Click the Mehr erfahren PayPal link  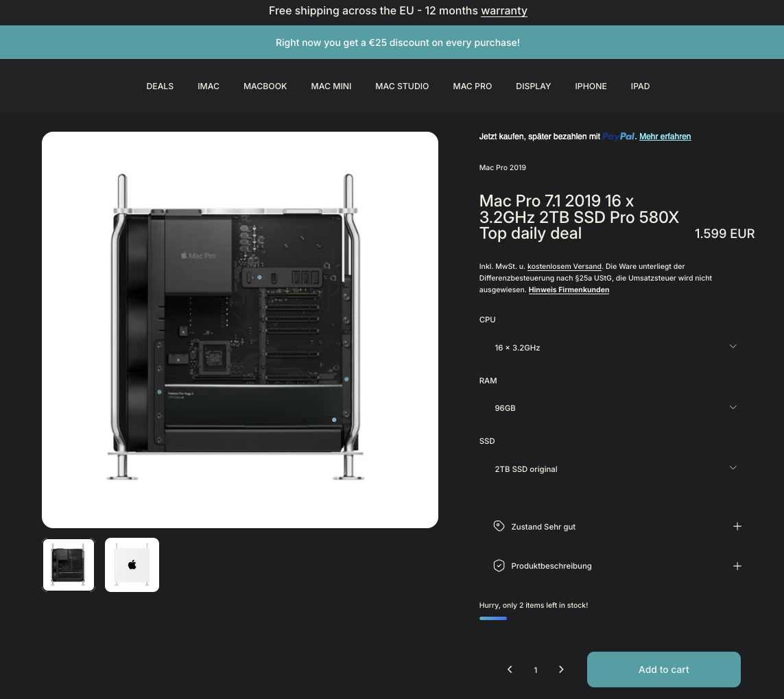[665, 137]
